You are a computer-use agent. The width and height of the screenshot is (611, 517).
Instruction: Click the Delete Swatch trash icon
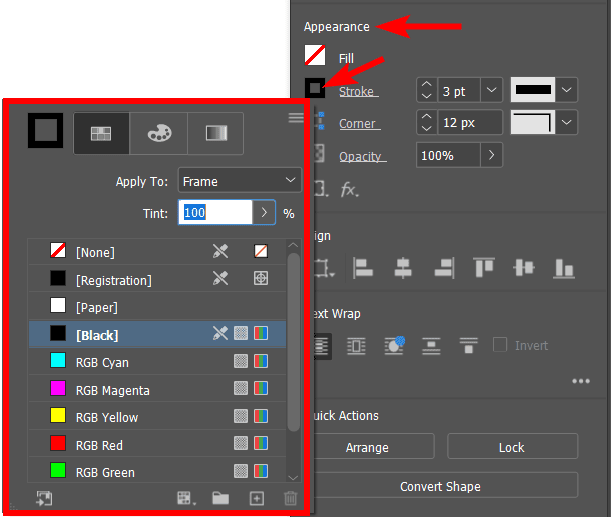(x=290, y=498)
